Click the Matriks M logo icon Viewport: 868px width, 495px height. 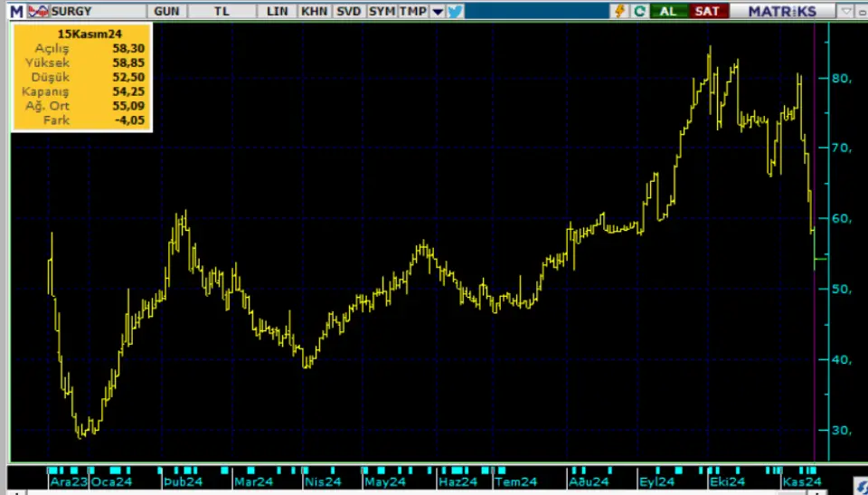16,11
